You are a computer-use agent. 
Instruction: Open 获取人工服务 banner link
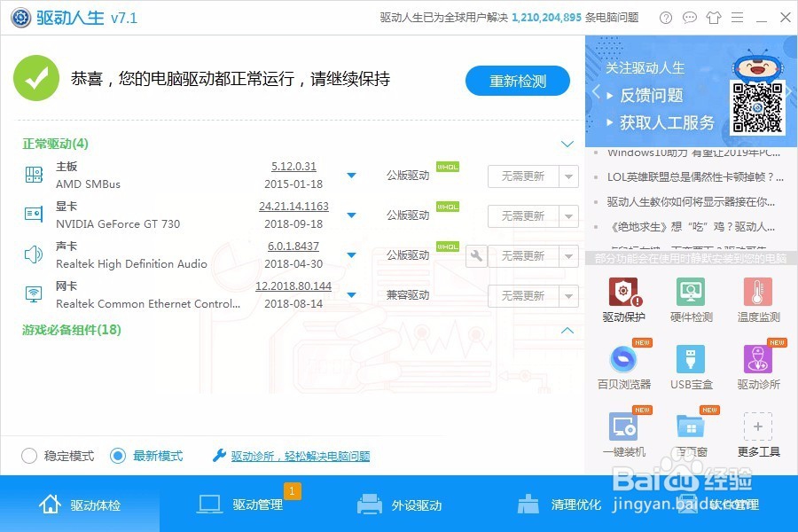coord(667,122)
